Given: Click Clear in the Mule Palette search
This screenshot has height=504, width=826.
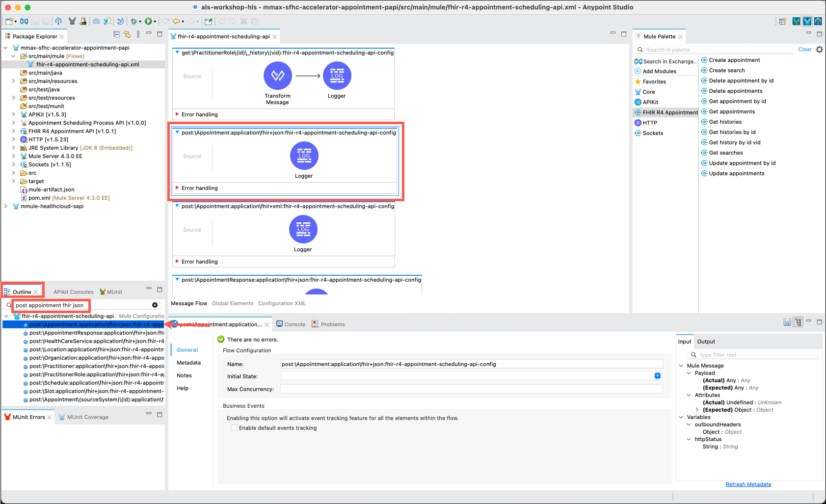Looking at the screenshot, I should 805,49.
